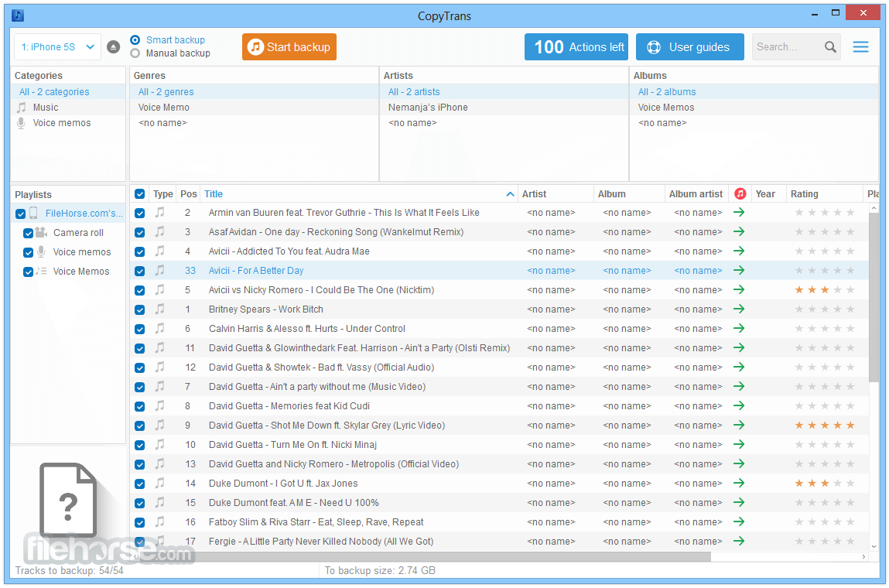The image size is (889, 588).
Task: Sort by the Rating column header
Action: click(824, 194)
